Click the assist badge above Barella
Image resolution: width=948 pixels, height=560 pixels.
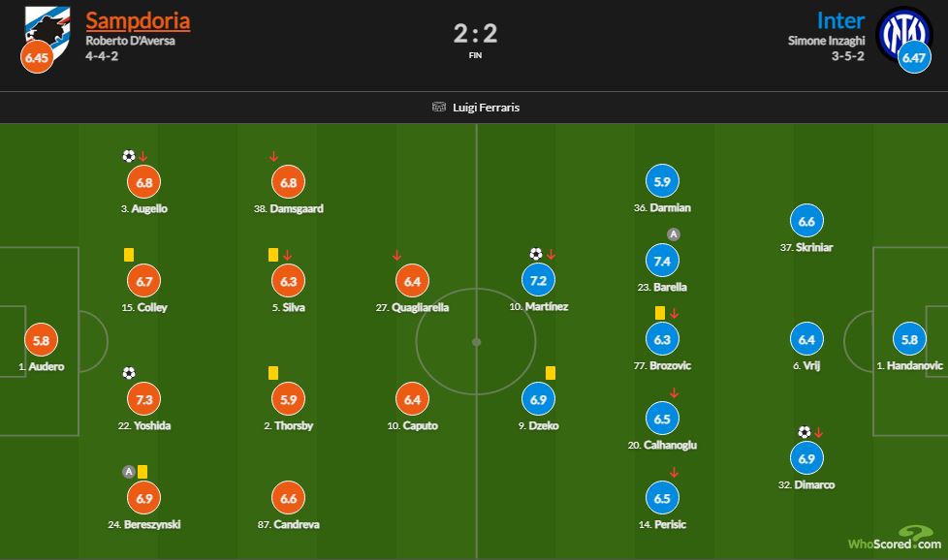[674, 233]
